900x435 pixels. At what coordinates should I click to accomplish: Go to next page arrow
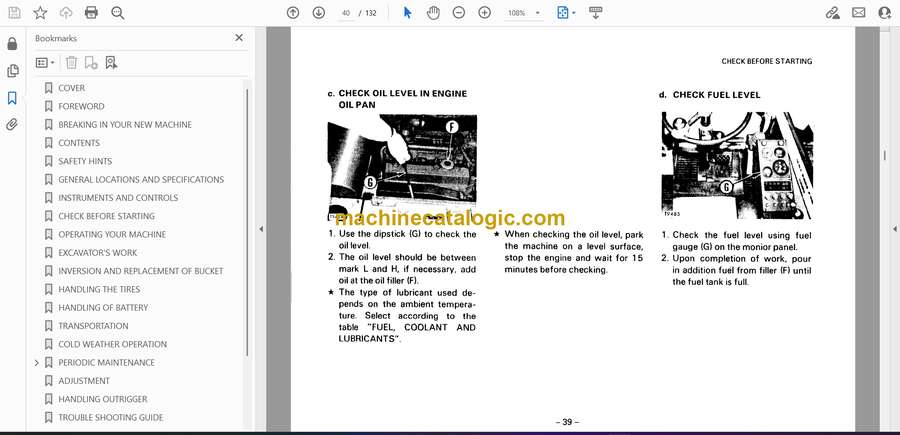pyautogui.click(x=319, y=13)
